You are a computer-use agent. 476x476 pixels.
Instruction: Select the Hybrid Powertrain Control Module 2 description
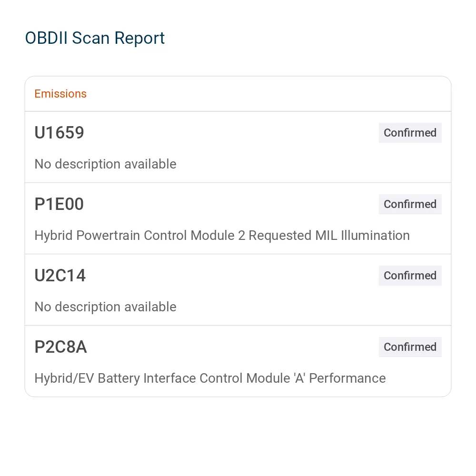(222, 235)
